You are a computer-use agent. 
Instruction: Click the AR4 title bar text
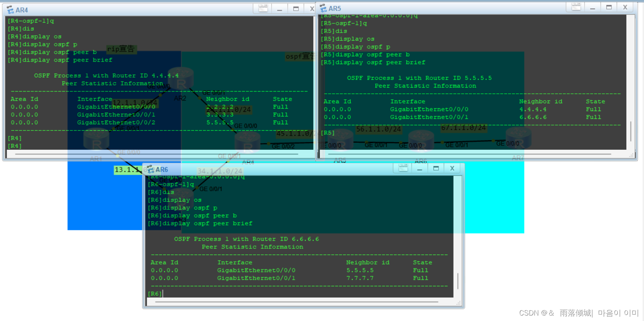22,10
